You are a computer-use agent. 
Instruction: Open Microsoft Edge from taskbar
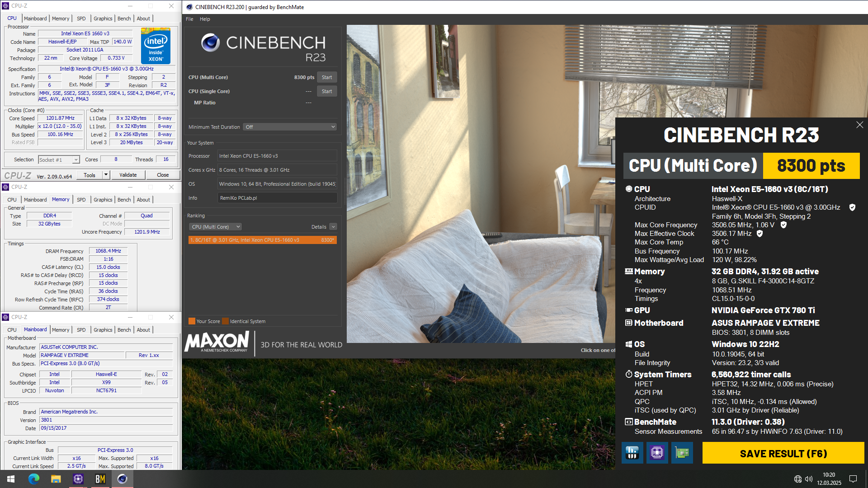click(x=33, y=479)
